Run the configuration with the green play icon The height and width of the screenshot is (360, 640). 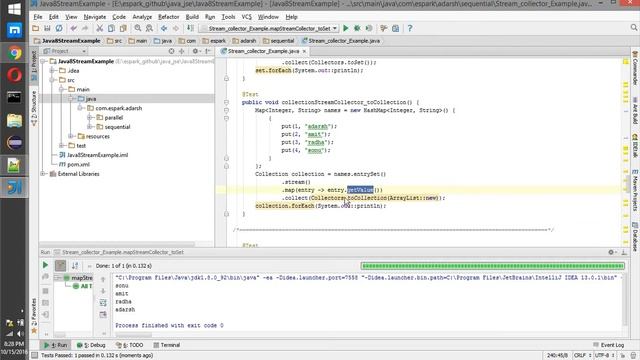click(x=346, y=28)
